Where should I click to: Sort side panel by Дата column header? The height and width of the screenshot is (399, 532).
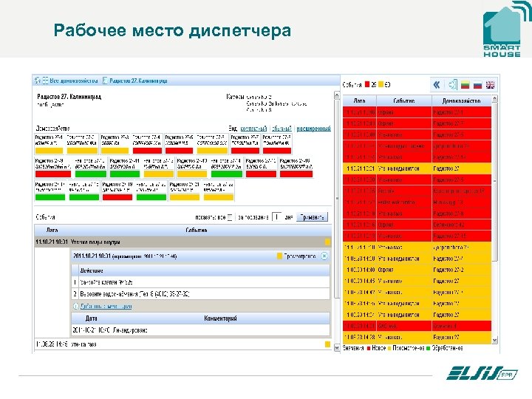359,100
